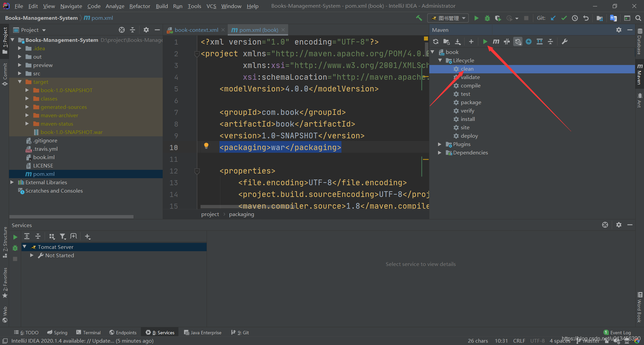644x345 pixels.
Task: Expand External Libraries node
Action: pos(12,182)
